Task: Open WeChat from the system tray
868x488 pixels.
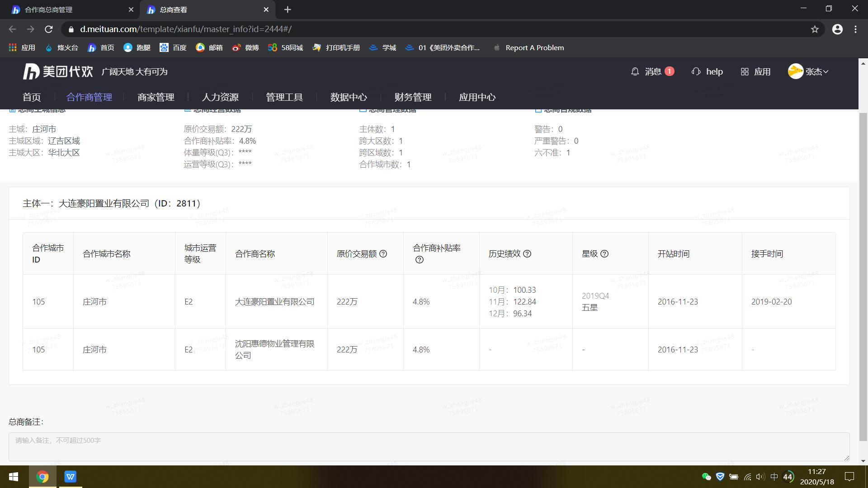Action: (x=706, y=477)
